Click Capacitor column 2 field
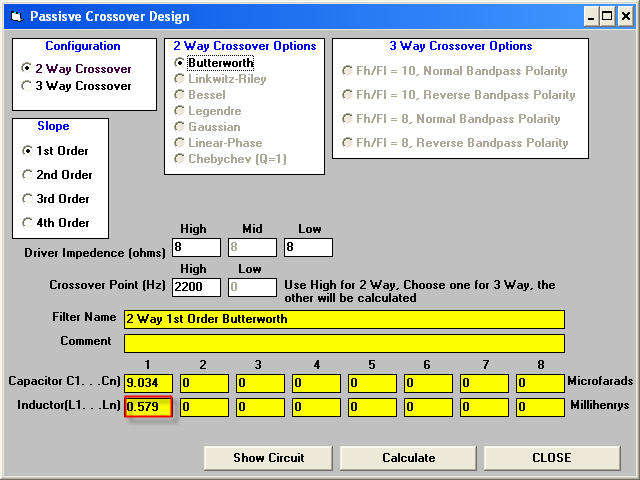The image size is (640, 480). (x=204, y=383)
